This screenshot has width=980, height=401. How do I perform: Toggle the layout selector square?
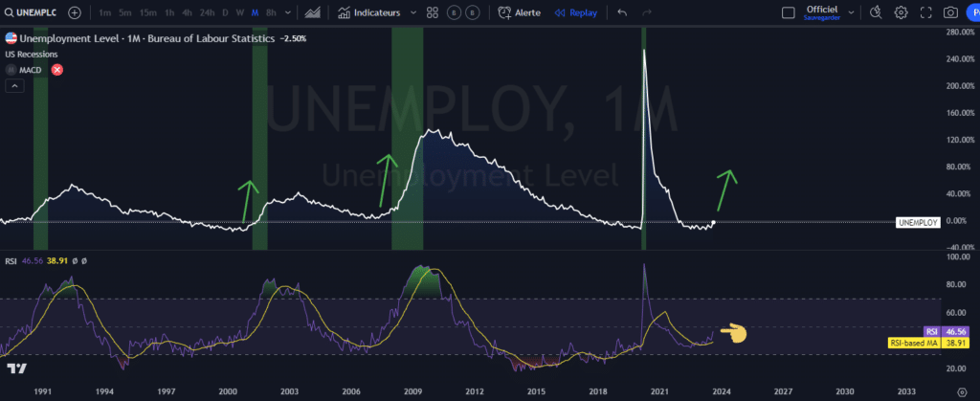click(x=788, y=13)
